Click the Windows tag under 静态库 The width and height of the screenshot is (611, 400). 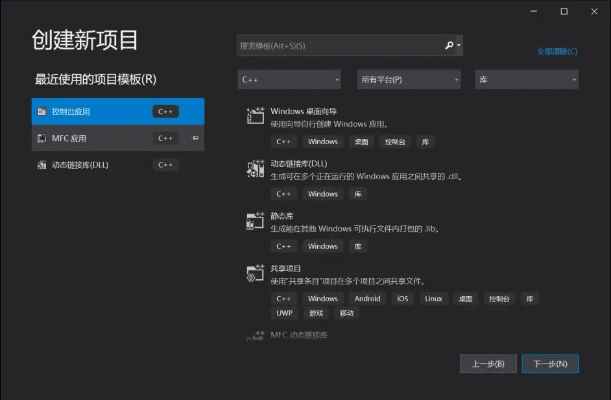click(323, 247)
